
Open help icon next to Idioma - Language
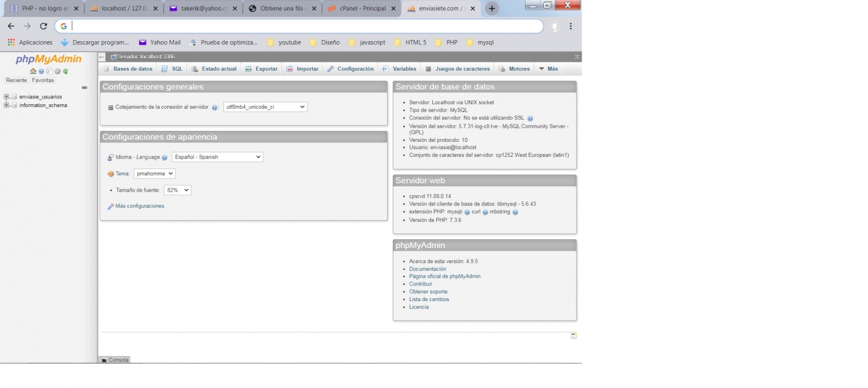coord(165,158)
